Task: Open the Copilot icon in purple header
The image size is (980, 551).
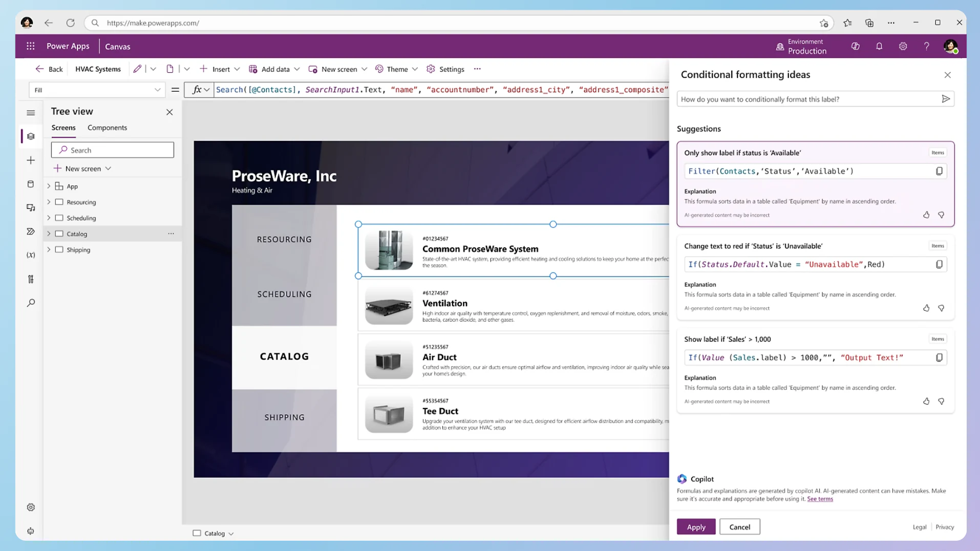Action: pyautogui.click(x=855, y=46)
